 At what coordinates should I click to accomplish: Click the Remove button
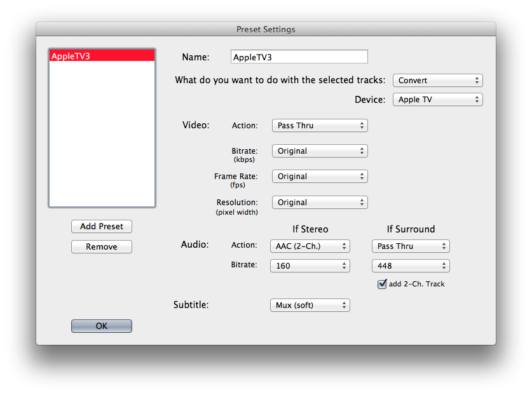pos(102,247)
